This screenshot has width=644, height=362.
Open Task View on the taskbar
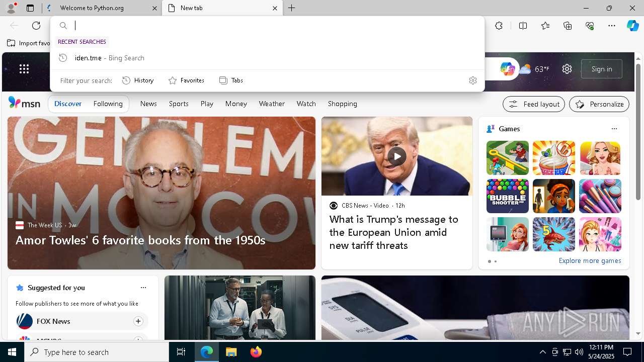[181, 352]
